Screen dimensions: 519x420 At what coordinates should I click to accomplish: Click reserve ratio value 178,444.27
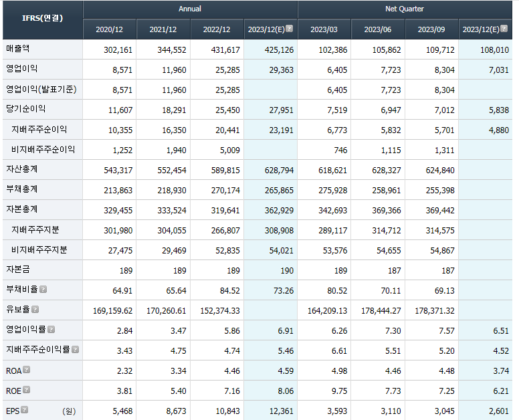click(x=381, y=311)
